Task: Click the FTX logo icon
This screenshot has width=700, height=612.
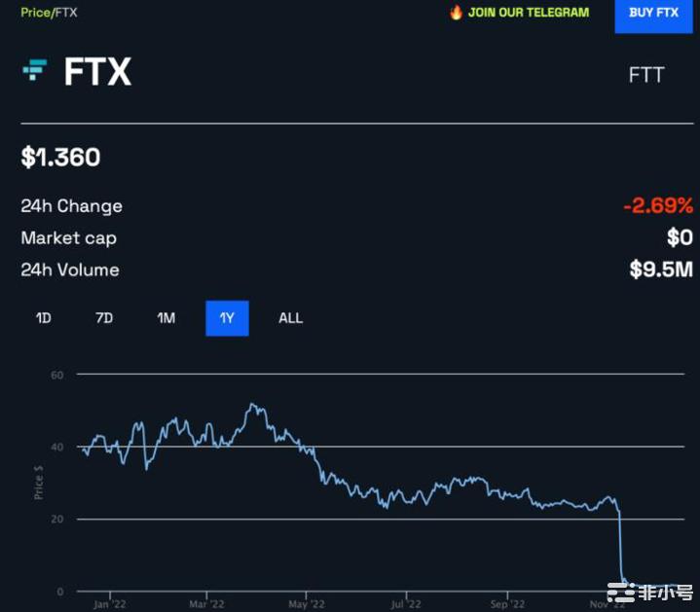Action: 35,70
